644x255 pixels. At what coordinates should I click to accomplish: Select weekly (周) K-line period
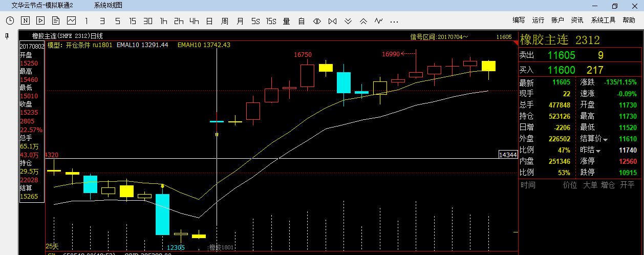point(225,21)
